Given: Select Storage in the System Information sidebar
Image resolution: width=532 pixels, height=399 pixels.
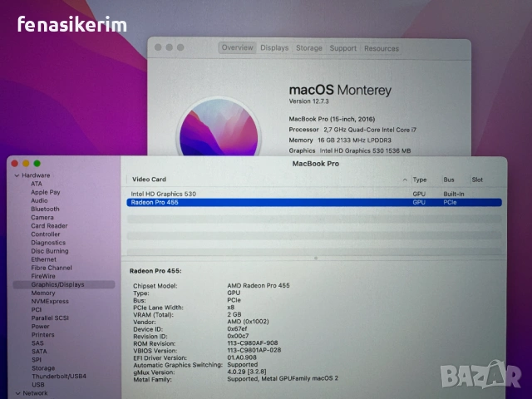Looking at the screenshot, I should [x=43, y=368].
